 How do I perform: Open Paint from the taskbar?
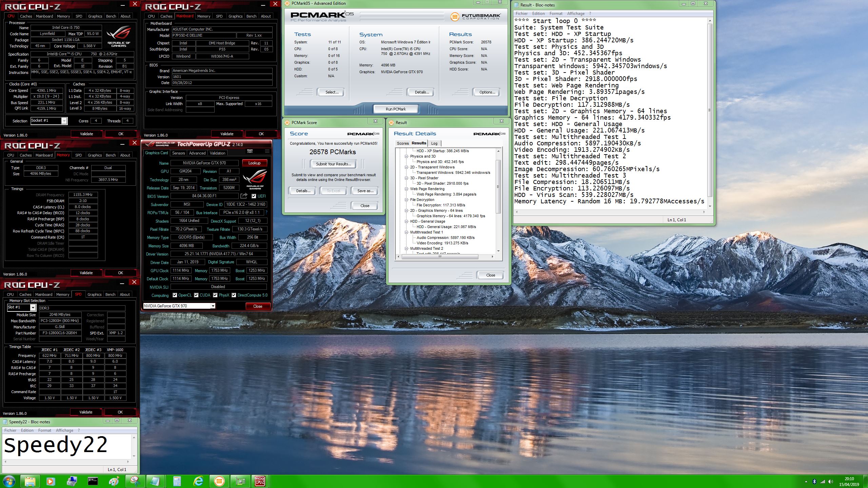pos(114,481)
